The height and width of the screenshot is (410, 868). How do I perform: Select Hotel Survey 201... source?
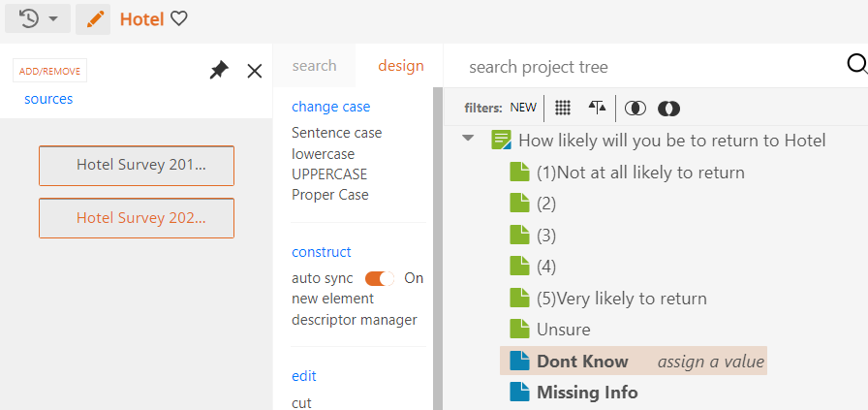[x=137, y=165]
